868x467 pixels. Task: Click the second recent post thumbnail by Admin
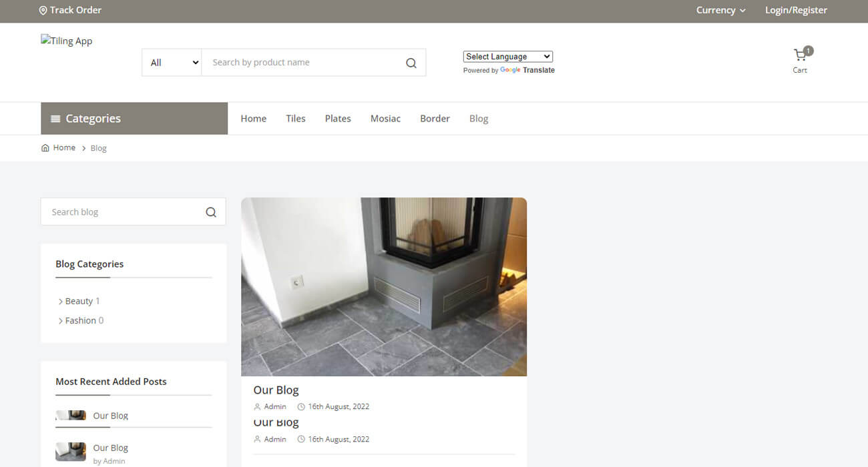click(70, 452)
